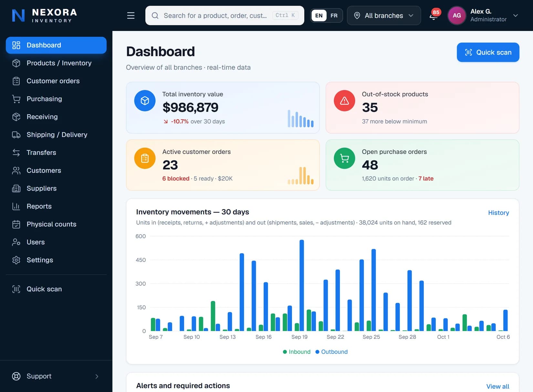Click the inventory value mini sparkline
Viewport: 533px width, 392px height.
(x=300, y=118)
